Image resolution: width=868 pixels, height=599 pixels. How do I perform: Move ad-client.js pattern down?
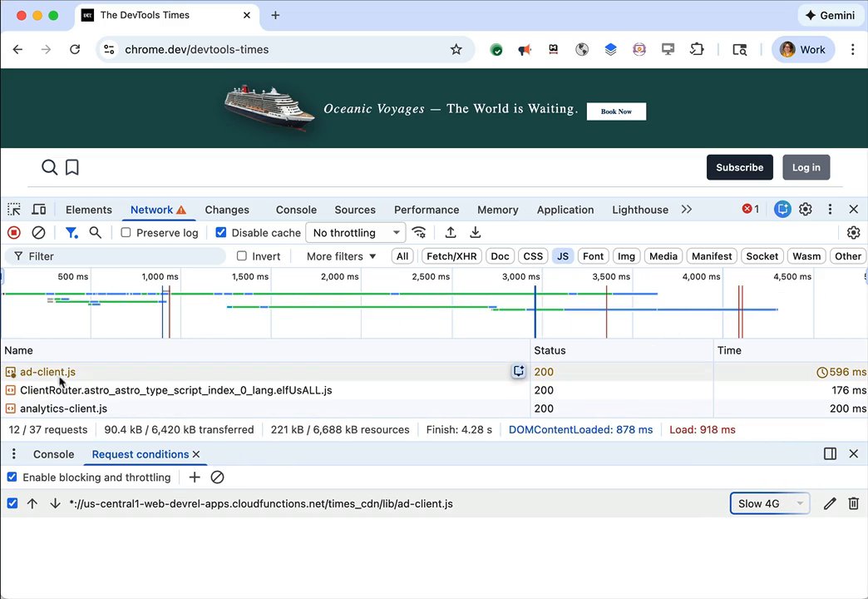pyautogui.click(x=55, y=503)
